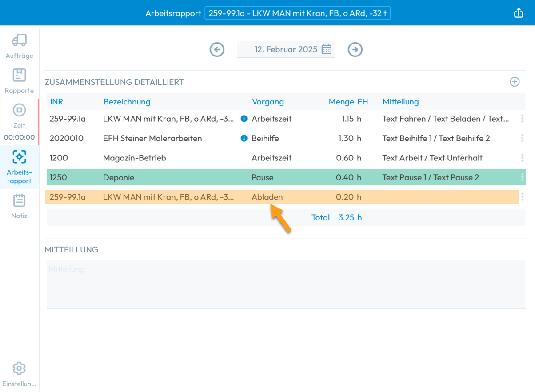The width and height of the screenshot is (535, 392).
Task: Open Einstellungen gear in sidebar
Action: click(19, 373)
